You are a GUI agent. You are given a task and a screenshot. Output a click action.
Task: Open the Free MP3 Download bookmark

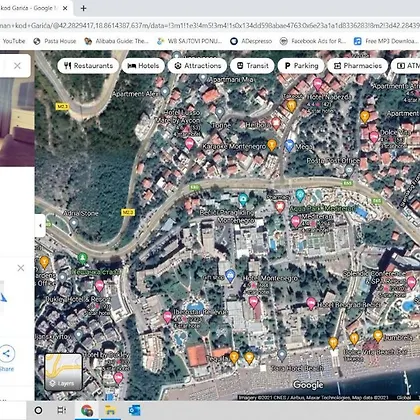click(x=386, y=41)
